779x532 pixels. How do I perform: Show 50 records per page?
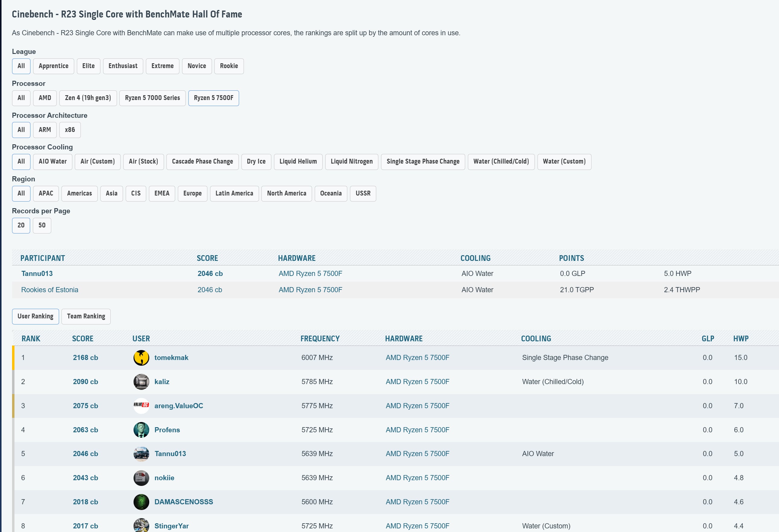tap(42, 225)
